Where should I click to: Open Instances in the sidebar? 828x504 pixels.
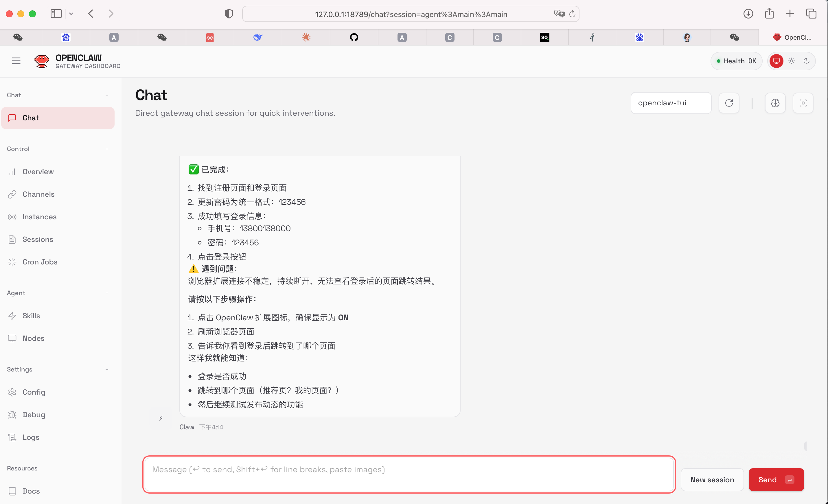[x=39, y=217]
